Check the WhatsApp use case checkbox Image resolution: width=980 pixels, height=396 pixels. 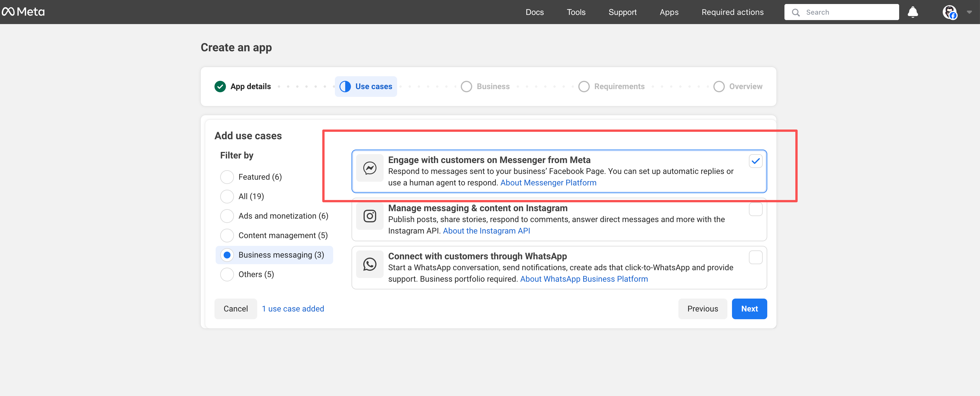point(755,257)
